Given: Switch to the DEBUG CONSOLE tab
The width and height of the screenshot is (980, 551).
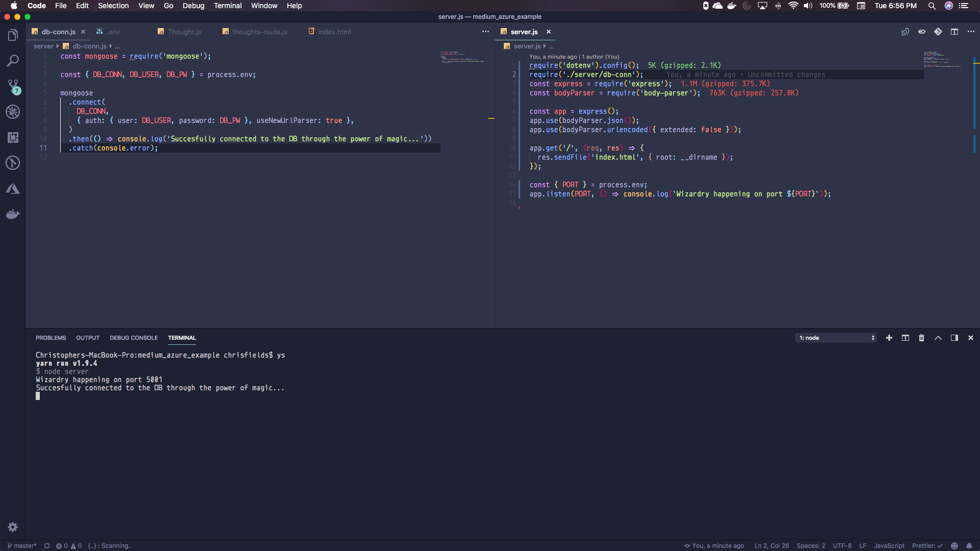Looking at the screenshot, I should (134, 338).
